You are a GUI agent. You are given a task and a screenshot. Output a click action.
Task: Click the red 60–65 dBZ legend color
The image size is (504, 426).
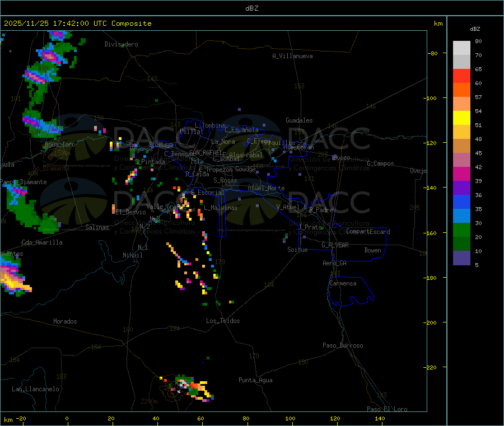461,76
